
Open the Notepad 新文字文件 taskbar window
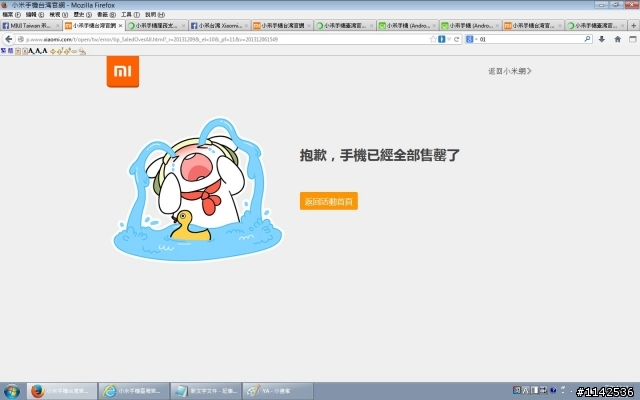point(206,391)
